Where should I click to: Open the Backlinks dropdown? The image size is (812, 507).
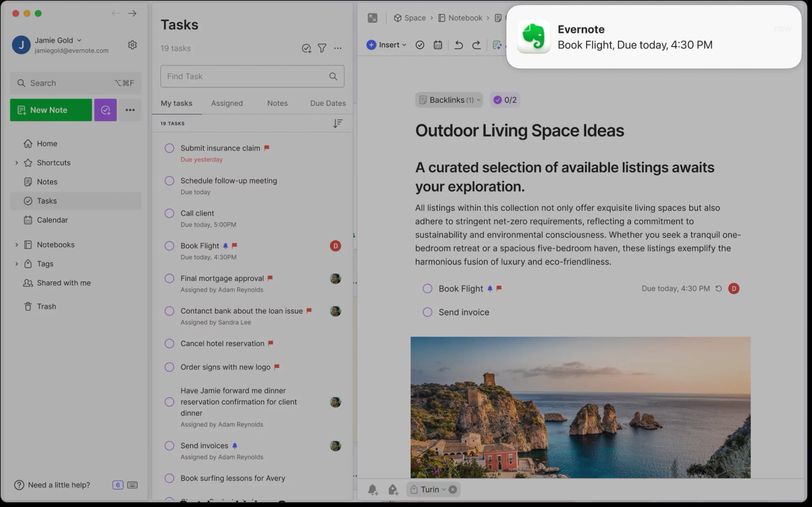pyautogui.click(x=449, y=100)
